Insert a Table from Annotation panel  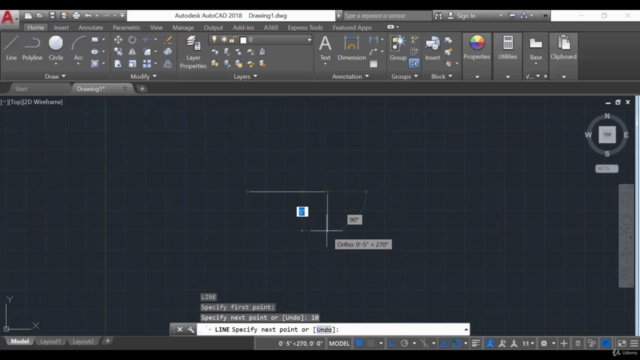click(x=373, y=64)
